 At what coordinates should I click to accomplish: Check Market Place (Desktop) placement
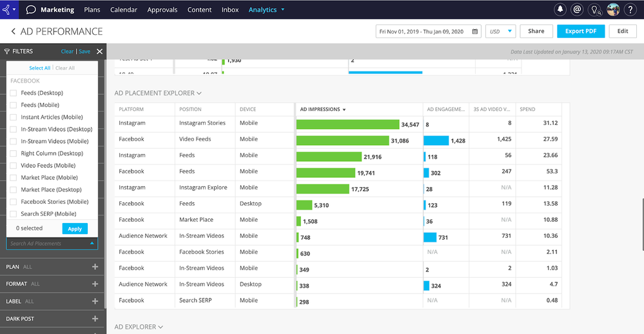13,190
